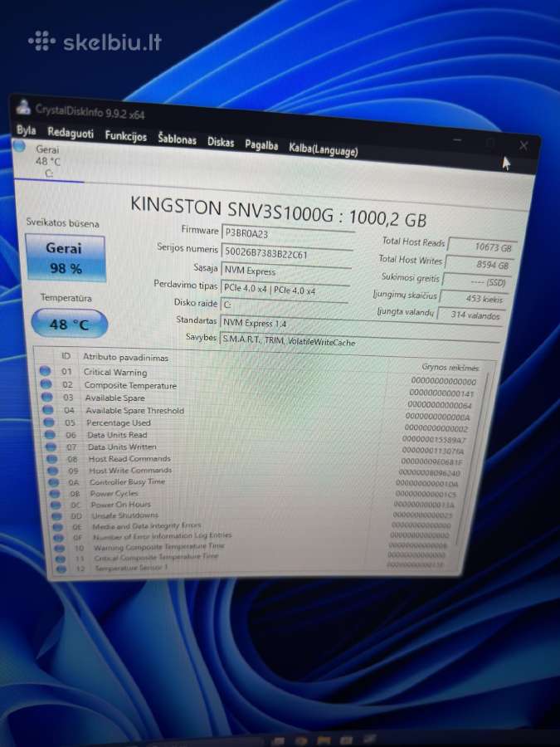Screen dimensions: 560x747
Task: Select the C: disk tab with Gerai status
Action: coord(47,161)
